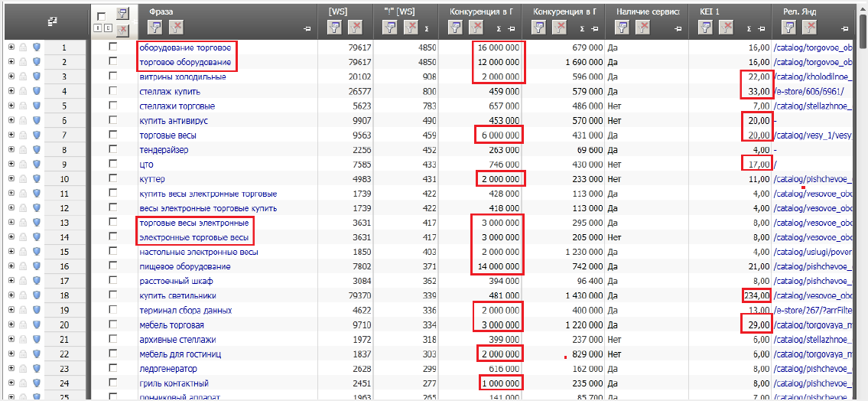Select the phrase мебель для гостиниц
This screenshot has height=401, width=868.
click(x=180, y=354)
